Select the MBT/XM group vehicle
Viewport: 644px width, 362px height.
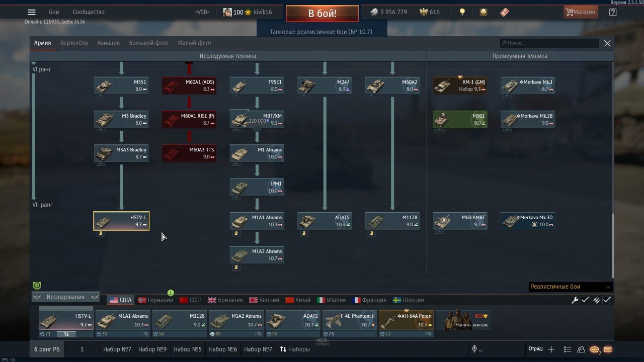[x=257, y=119]
